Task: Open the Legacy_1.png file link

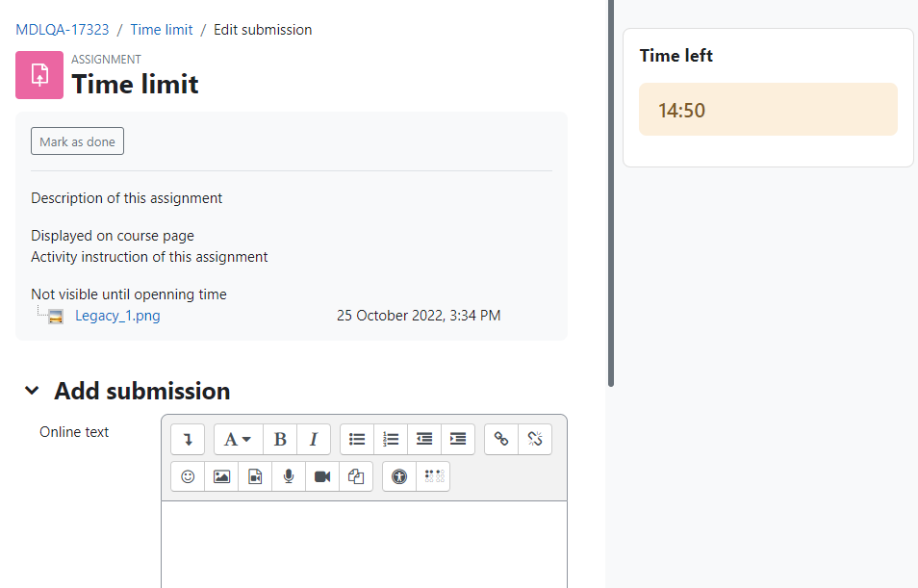Action: [117, 316]
